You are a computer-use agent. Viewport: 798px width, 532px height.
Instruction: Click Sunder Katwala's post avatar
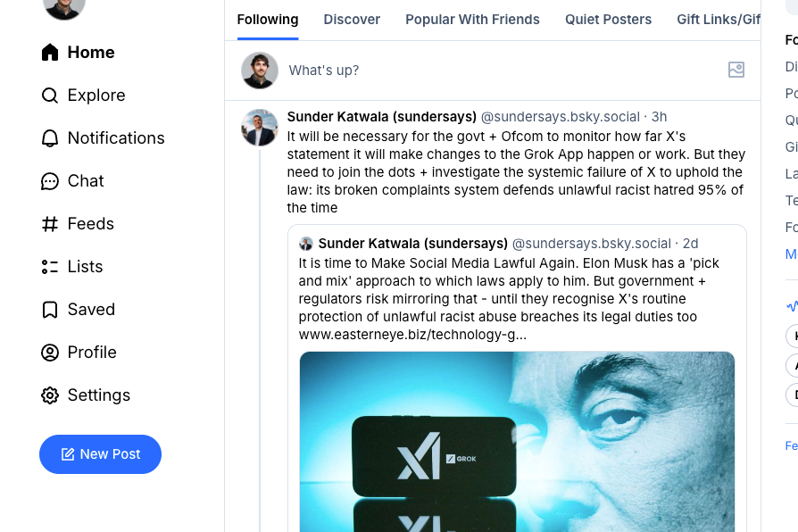click(260, 128)
